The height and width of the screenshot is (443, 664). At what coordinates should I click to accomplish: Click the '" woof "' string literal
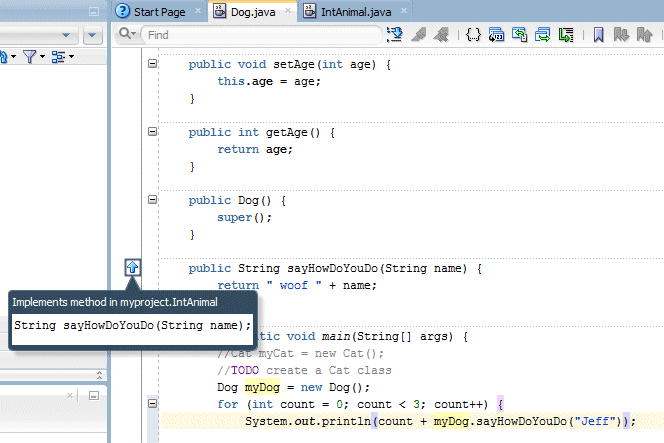tap(294, 285)
